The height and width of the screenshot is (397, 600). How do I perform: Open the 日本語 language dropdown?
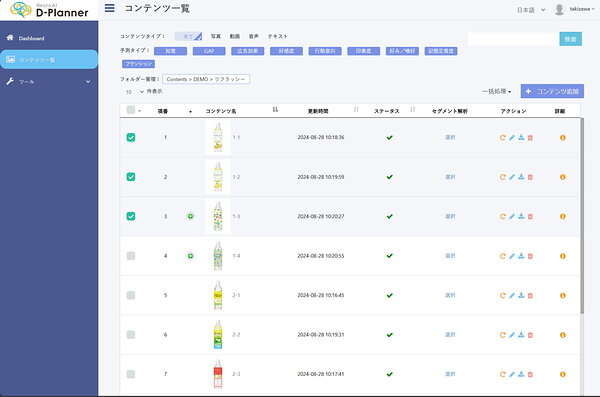[x=531, y=10]
